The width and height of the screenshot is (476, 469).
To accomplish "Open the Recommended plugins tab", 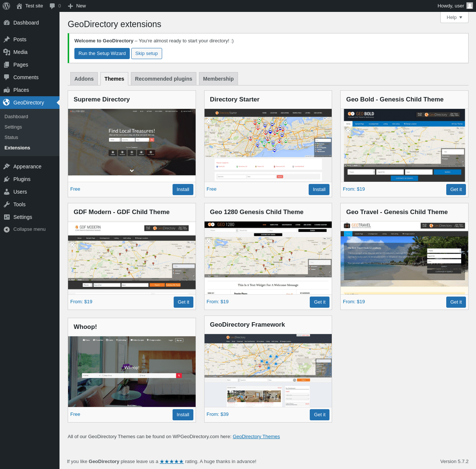I will click(x=164, y=79).
